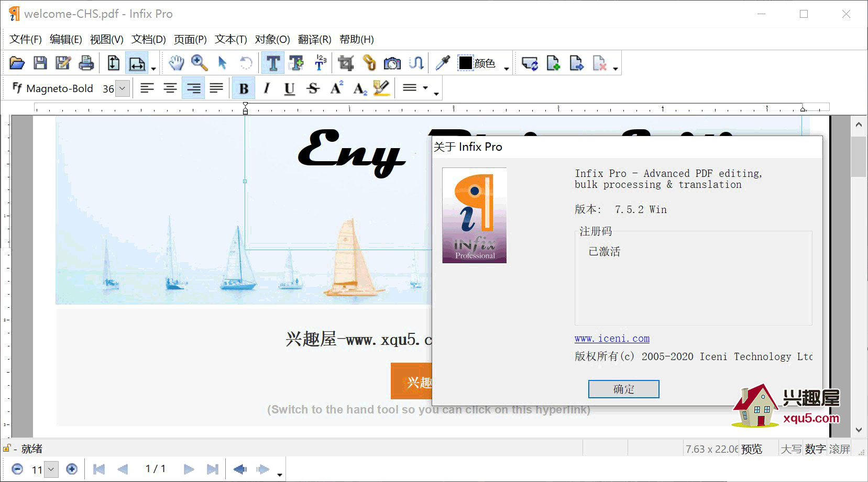Viewport: 868px width, 482px height.
Task: Expand the view toolbar overflow arrow after Fit Width
Action: [153, 69]
